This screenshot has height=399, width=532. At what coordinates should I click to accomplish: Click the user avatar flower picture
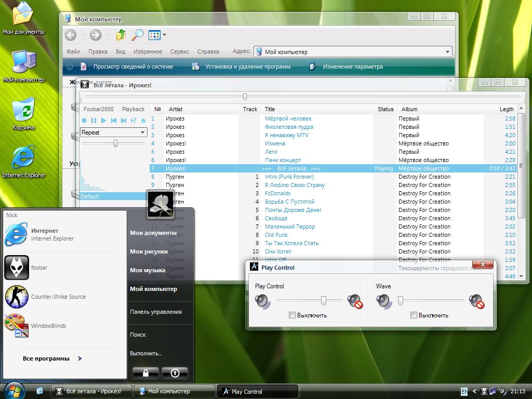[160, 205]
